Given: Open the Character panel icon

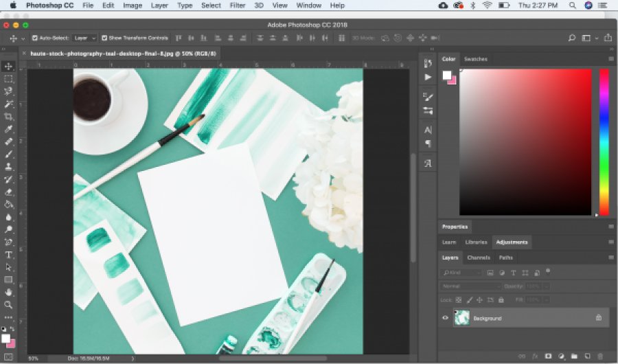Looking at the screenshot, I should coord(428,130).
